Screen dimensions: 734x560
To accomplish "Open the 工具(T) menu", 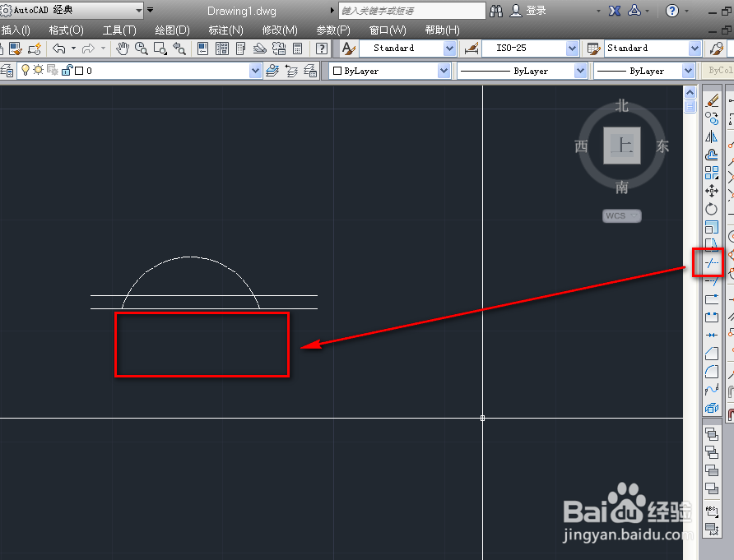I will [x=119, y=30].
